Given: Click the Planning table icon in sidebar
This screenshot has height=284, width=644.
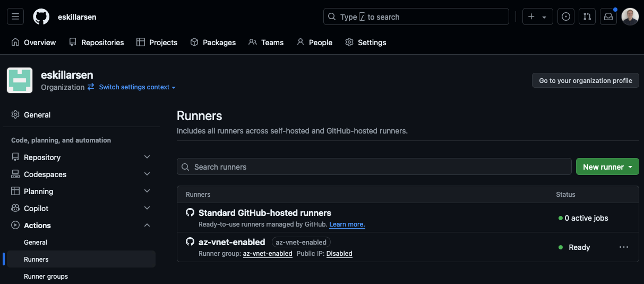Looking at the screenshot, I should 15,191.
